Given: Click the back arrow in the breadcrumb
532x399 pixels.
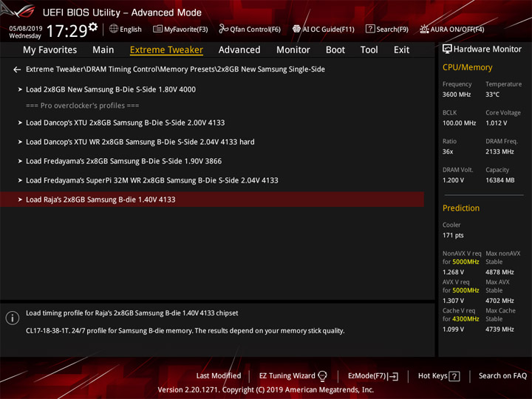Looking at the screenshot, I should point(17,69).
